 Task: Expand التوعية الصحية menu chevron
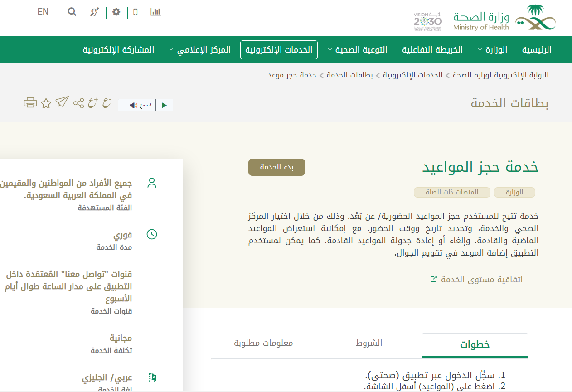[330, 49]
